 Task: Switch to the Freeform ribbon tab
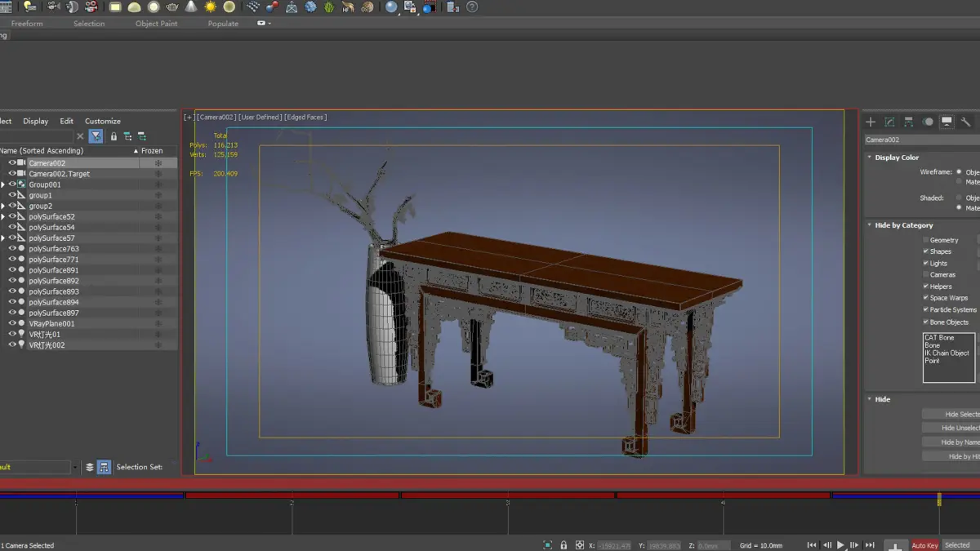[27, 24]
